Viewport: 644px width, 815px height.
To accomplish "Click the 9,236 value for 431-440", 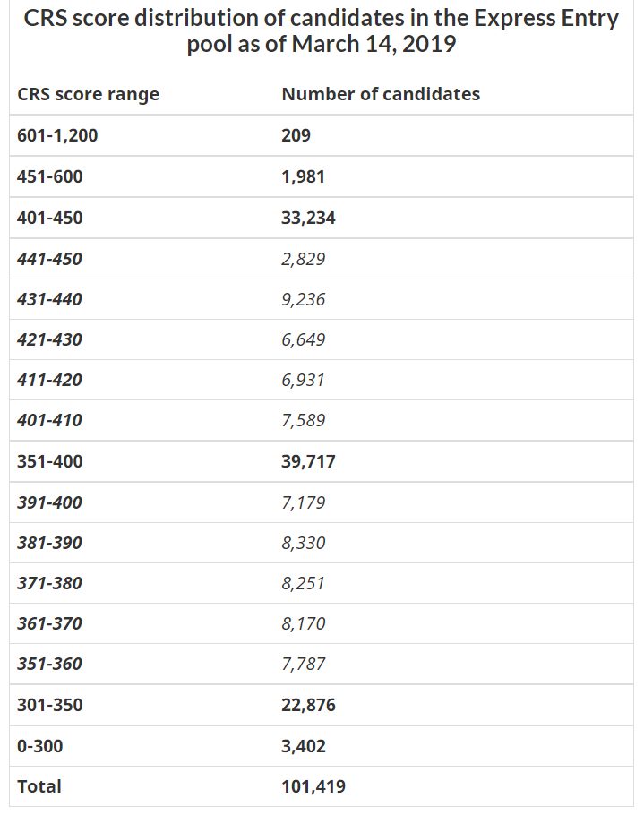I will point(303,299).
